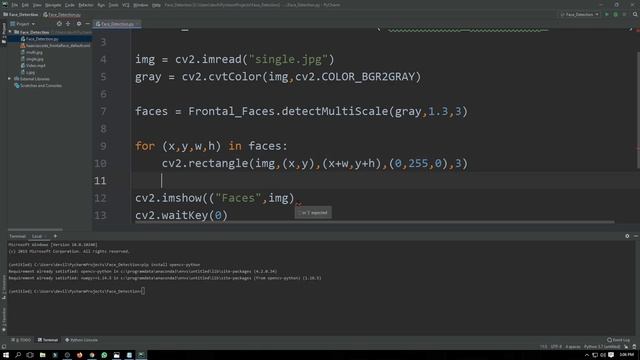Click the taskbar clock

(x=627, y=355)
